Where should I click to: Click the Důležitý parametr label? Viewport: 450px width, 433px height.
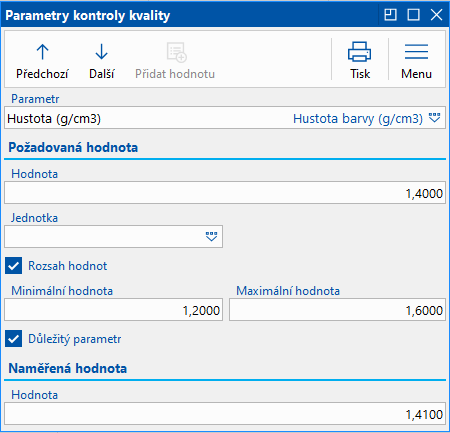75,339
